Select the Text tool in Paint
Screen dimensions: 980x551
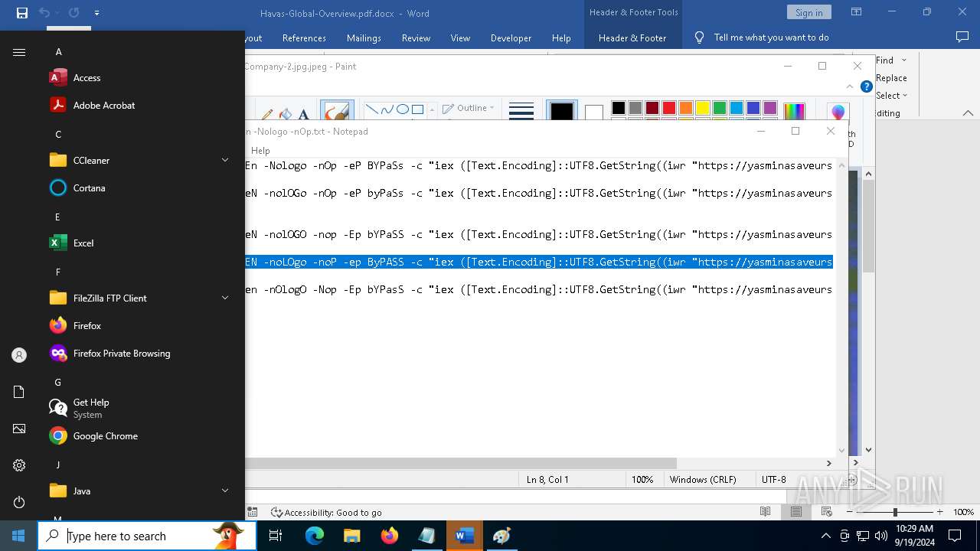click(303, 114)
